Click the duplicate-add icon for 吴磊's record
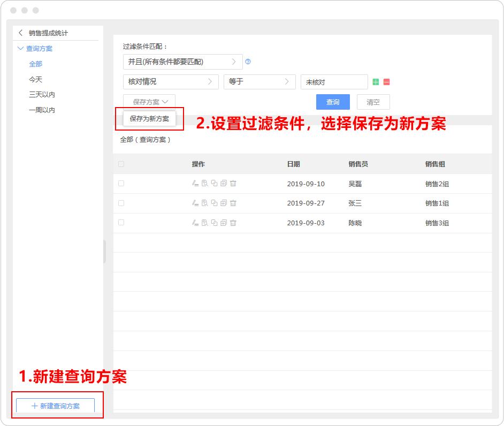504x426 pixels. (223, 183)
